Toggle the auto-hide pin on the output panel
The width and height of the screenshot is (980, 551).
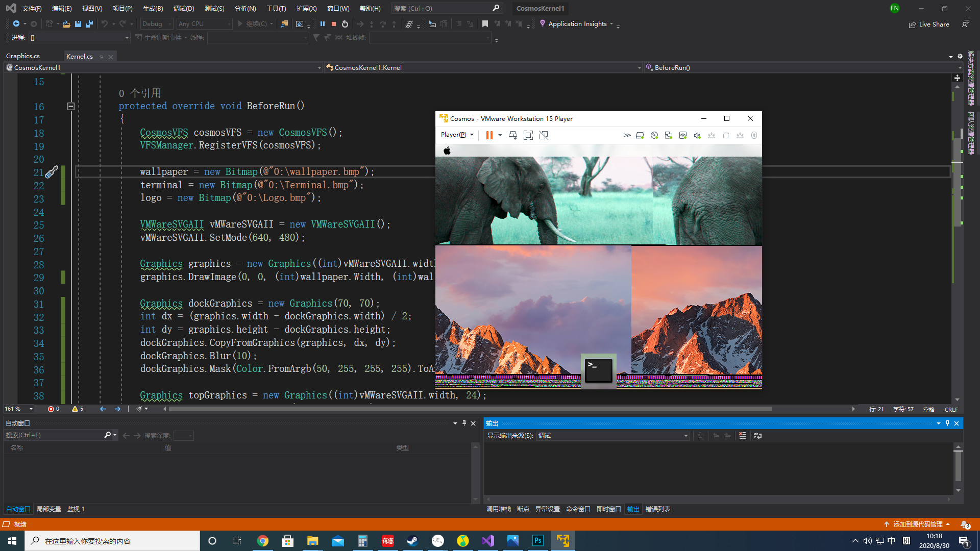[947, 423]
